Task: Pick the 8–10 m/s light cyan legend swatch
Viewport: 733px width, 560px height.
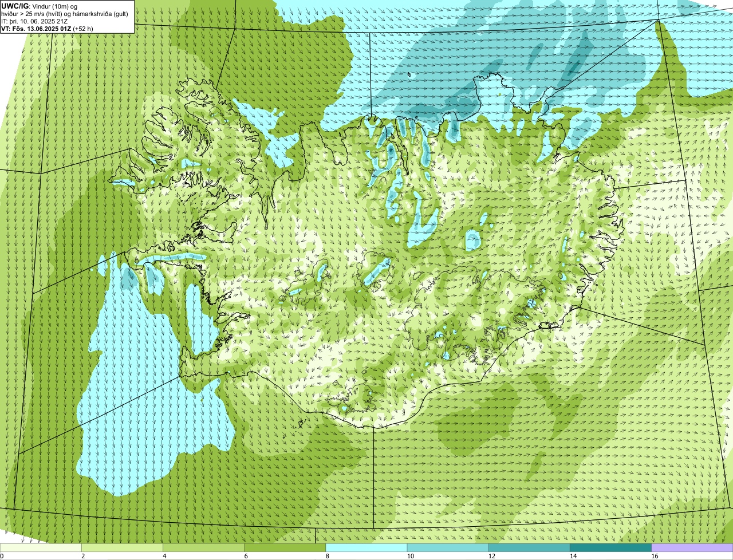Action: [366, 547]
